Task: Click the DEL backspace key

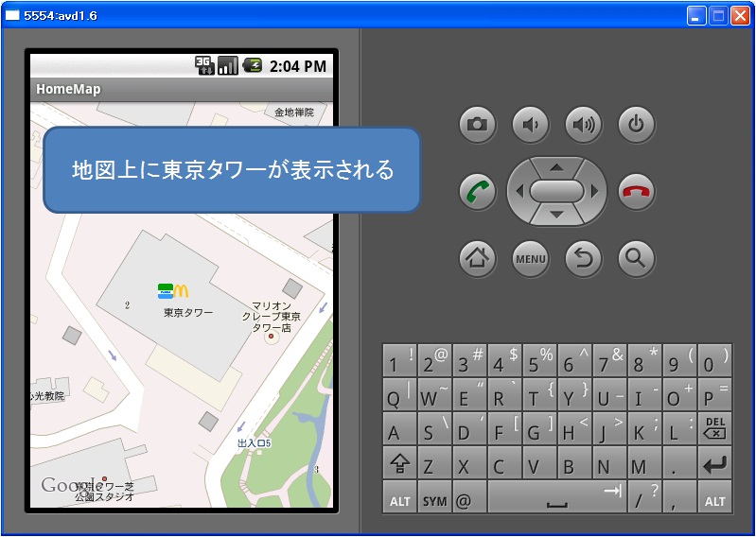Action: pyautogui.click(x=715, y=428)
